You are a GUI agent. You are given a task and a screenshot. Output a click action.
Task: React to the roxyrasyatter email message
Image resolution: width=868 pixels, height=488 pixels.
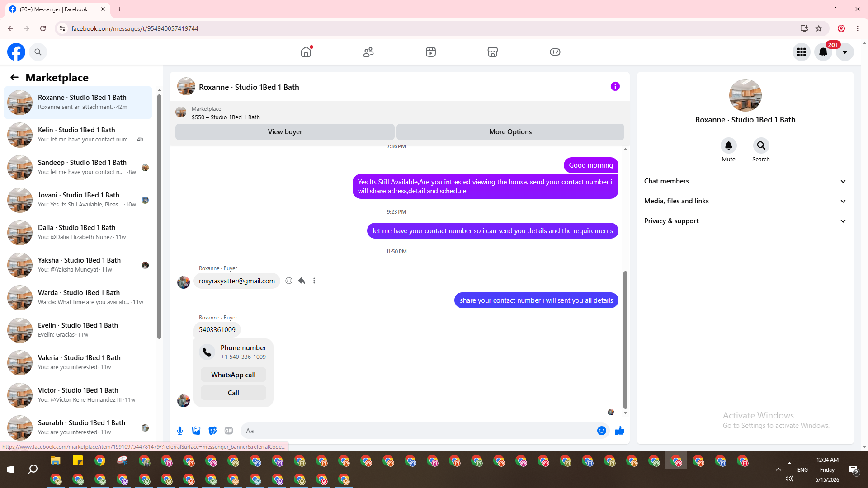tap(289, 281)
